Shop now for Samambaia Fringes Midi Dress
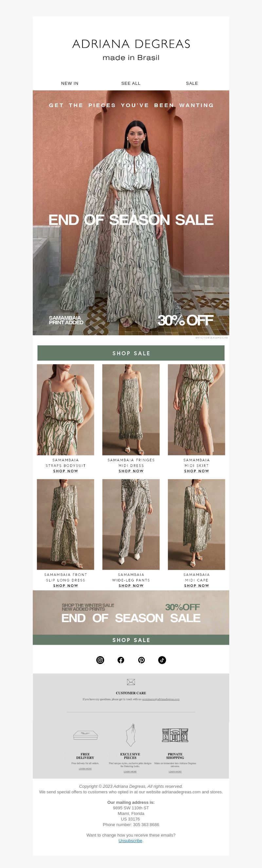 (131, 471)
